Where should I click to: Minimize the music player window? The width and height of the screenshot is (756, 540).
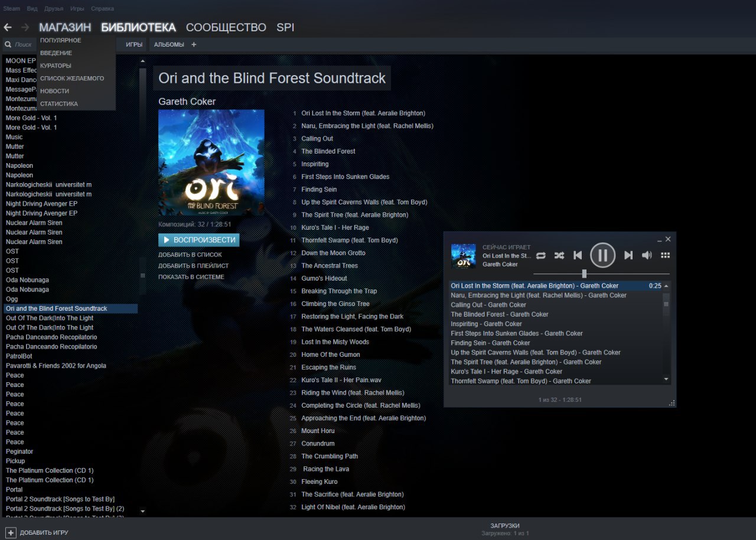click(660, 240)
